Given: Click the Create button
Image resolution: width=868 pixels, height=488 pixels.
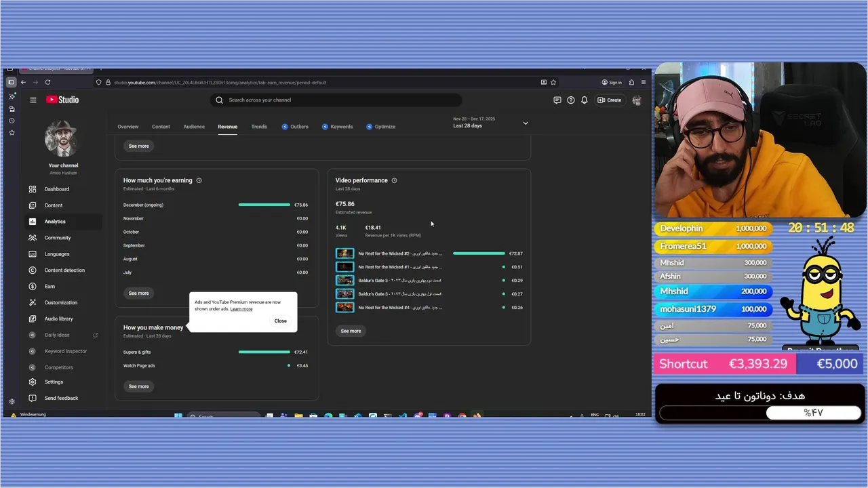Looking at the screenshot, I should coord(609,100).
